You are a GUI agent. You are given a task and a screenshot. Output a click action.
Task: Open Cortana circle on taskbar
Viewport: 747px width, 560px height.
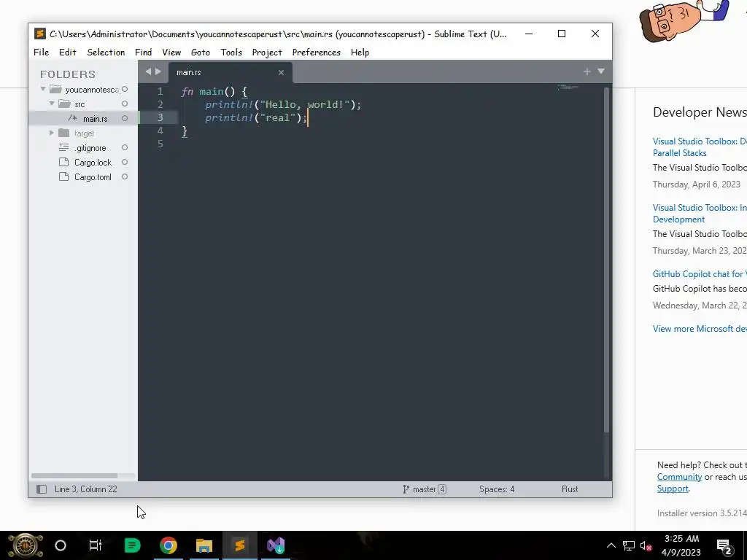click(61, 545)
